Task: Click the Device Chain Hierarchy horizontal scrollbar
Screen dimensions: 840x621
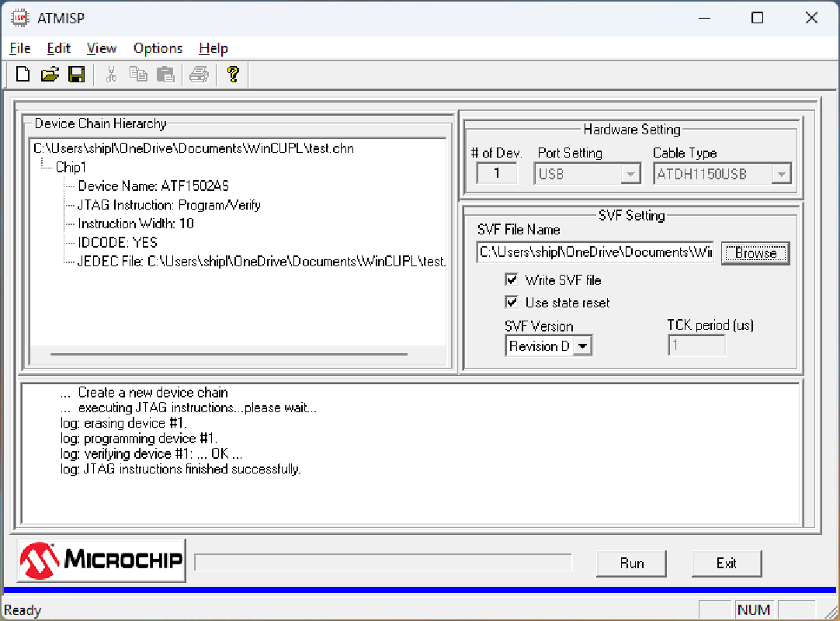Action: tap(229, 354)
